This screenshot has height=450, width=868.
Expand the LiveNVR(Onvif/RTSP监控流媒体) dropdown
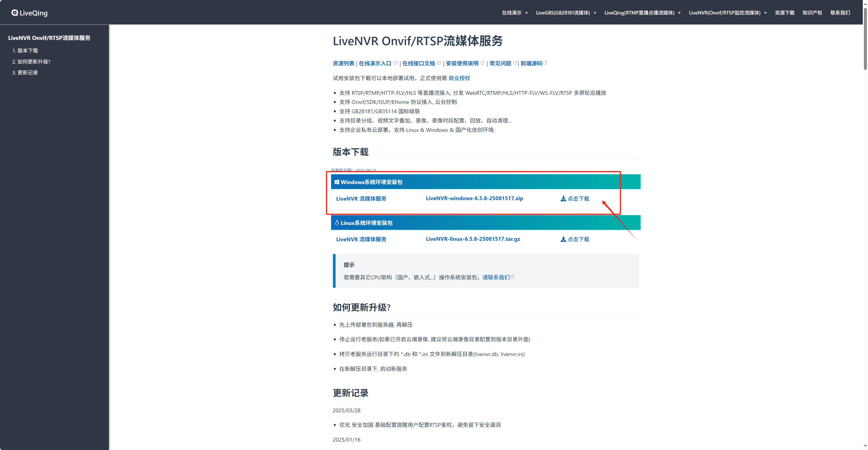pos(727,13)
